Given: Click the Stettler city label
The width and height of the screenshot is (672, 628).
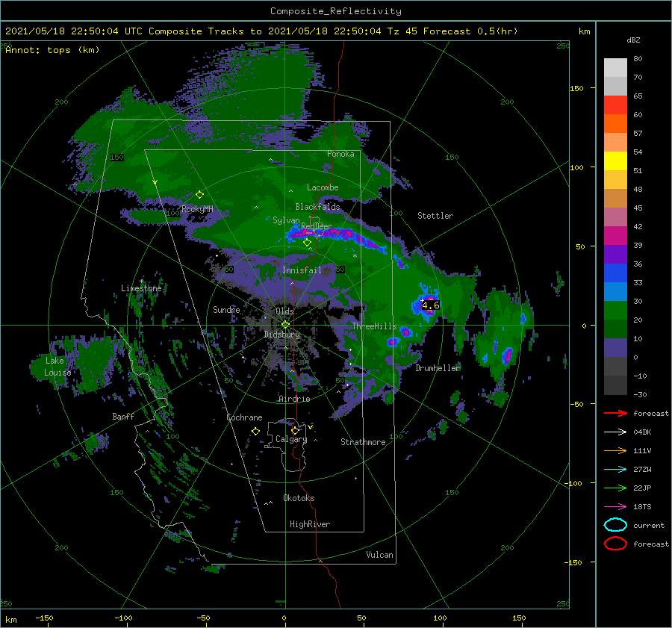Looking at the screenshot, I should pos(435,216).
